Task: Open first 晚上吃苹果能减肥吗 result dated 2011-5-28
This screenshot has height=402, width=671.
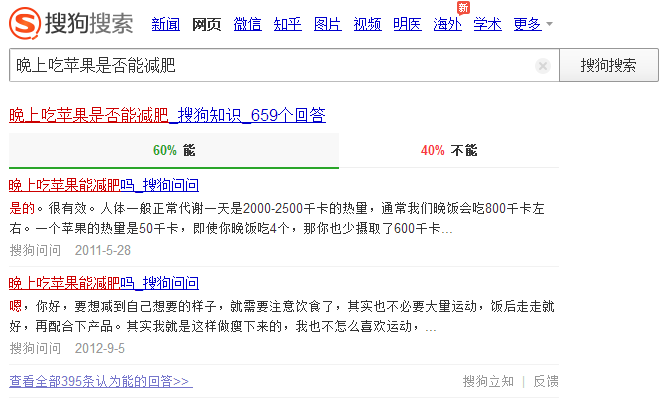Action: click(104, 185)
